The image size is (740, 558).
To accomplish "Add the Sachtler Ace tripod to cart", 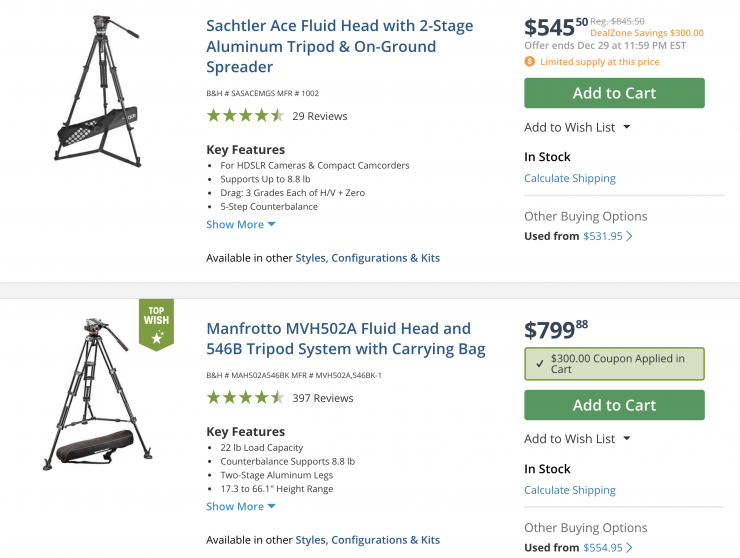I will [614, 93].
